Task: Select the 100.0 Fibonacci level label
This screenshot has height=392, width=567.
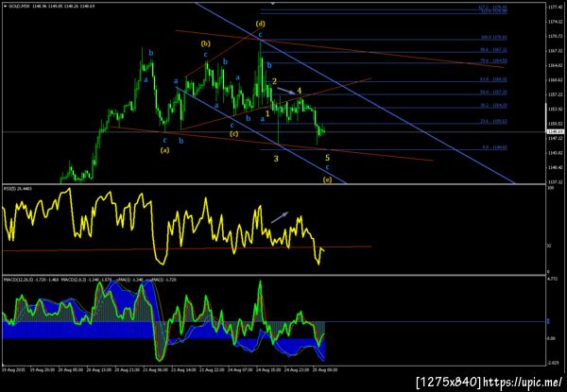Action: click(493, 37)
